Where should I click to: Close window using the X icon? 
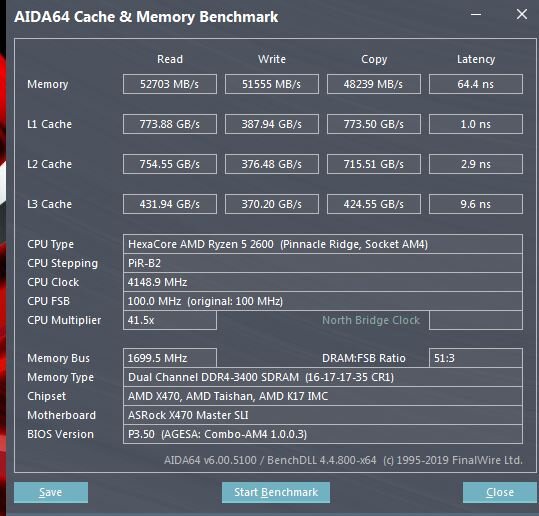point(522,14)
